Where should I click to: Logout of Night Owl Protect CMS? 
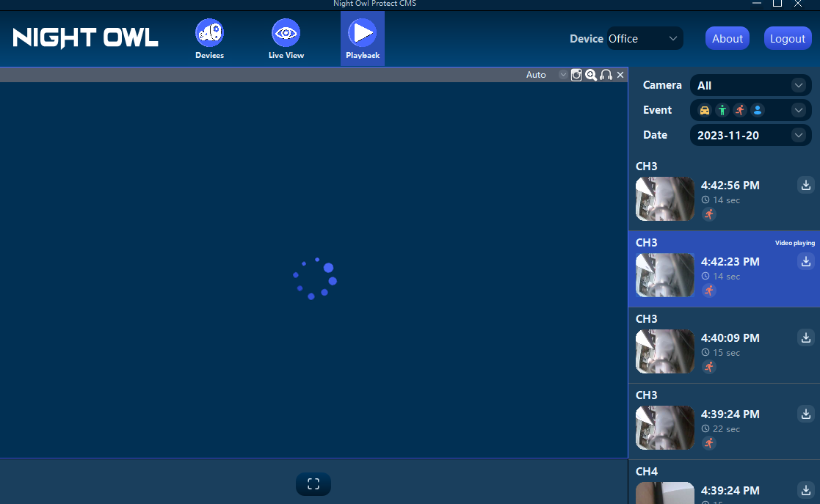(x=788, y=37)
